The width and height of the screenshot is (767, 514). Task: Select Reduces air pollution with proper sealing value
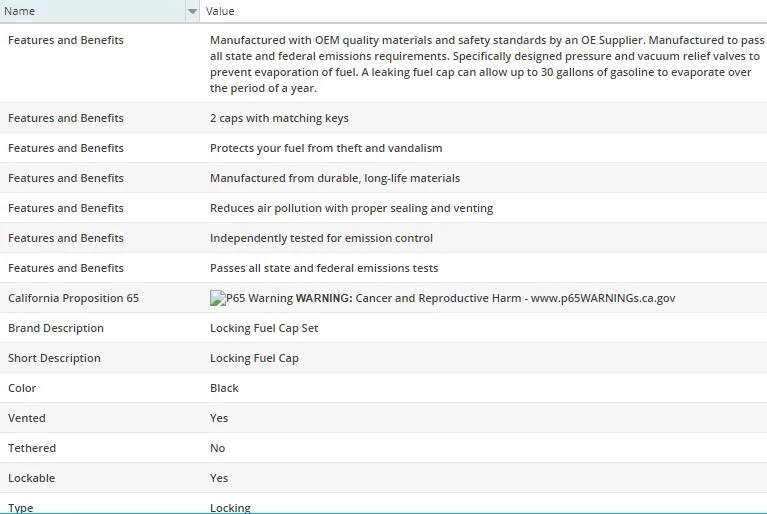point(351,208)
